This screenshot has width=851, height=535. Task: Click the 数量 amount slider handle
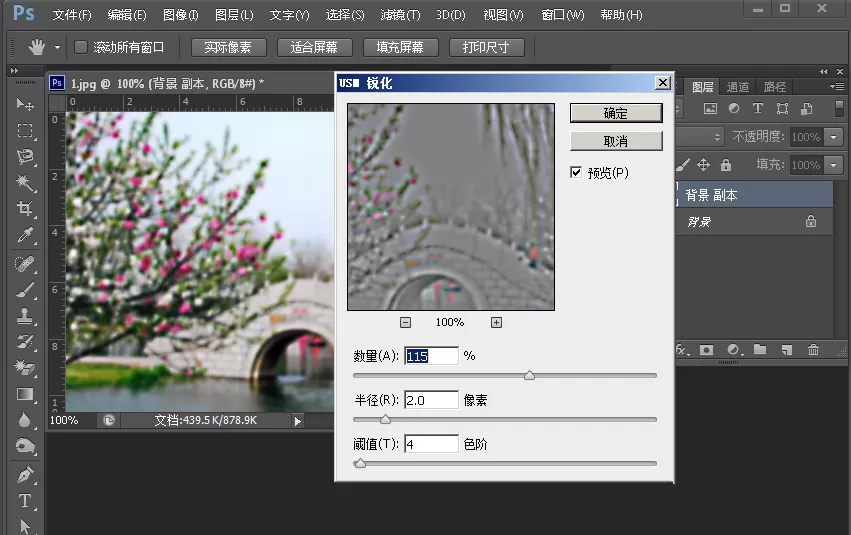tap(529, 375)
